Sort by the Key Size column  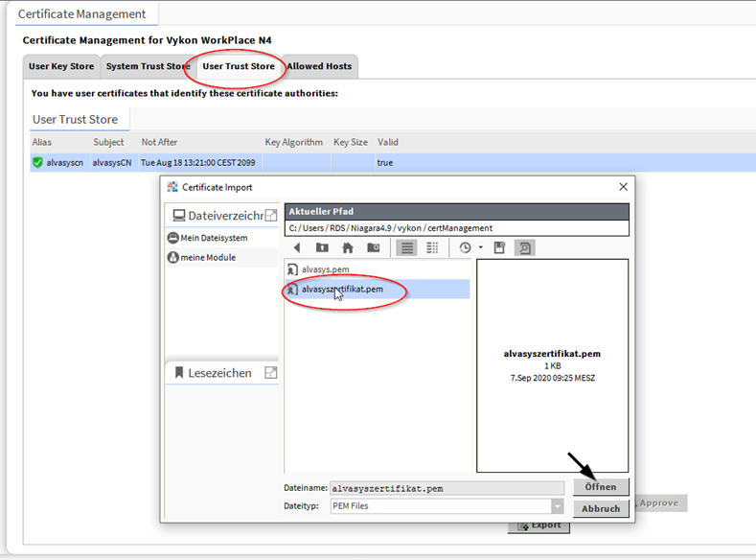pos(351,142)
